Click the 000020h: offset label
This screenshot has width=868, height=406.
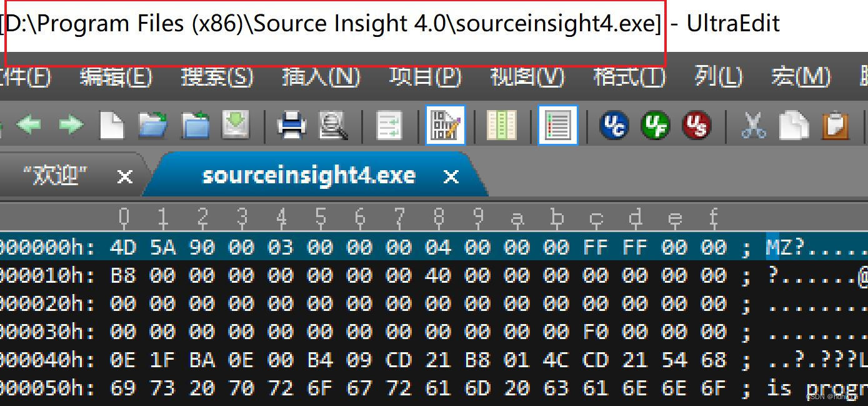tap(48, 303)
